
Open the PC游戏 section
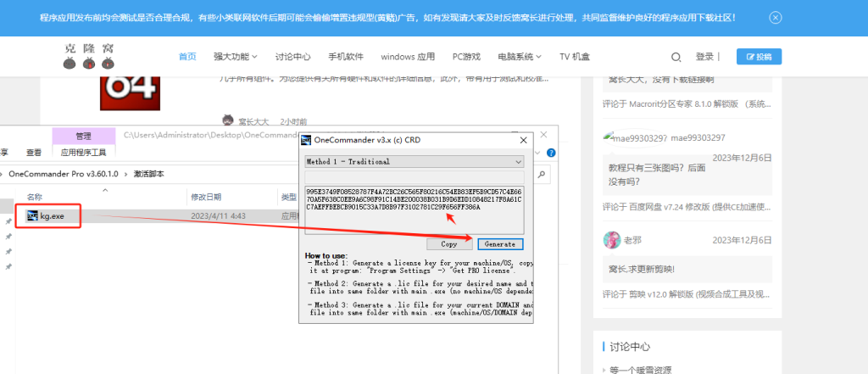(x=466, y=57)
